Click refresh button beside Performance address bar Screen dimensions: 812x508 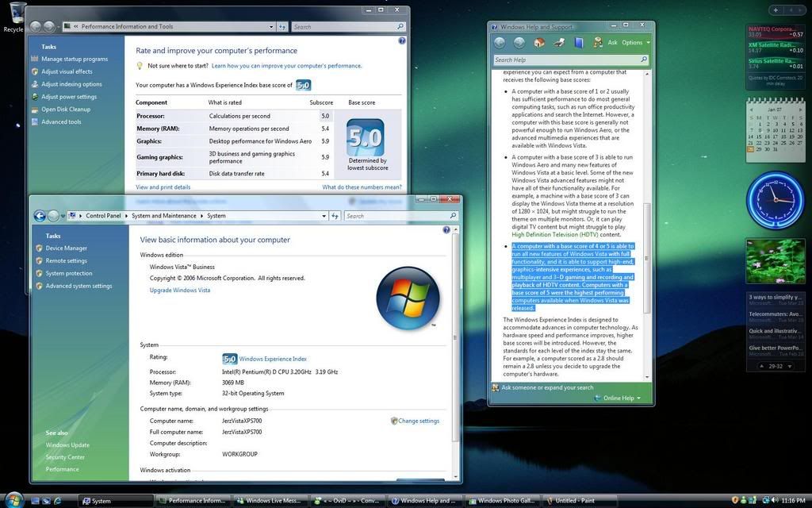pyautogui.click(x=282, y=26)
